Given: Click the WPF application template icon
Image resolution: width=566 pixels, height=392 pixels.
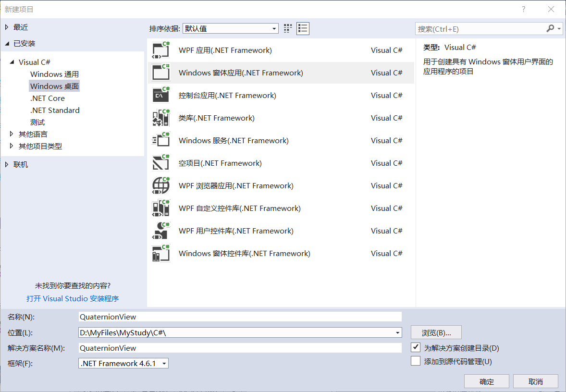Looking at the screenshot, I should tap(160, 50).
